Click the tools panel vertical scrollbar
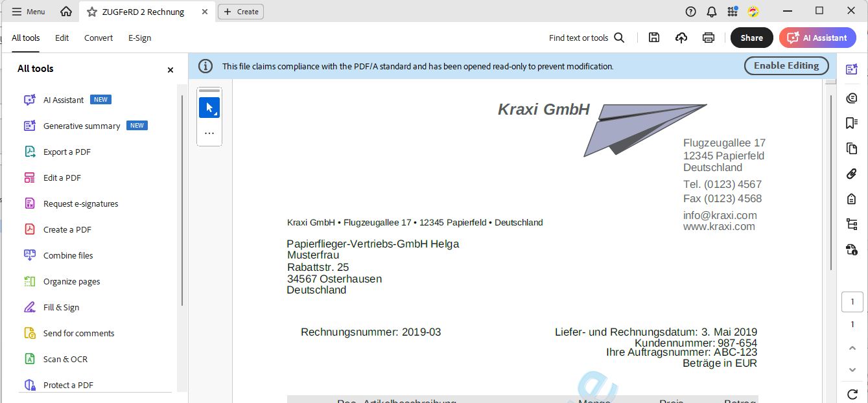 [182, 201]
